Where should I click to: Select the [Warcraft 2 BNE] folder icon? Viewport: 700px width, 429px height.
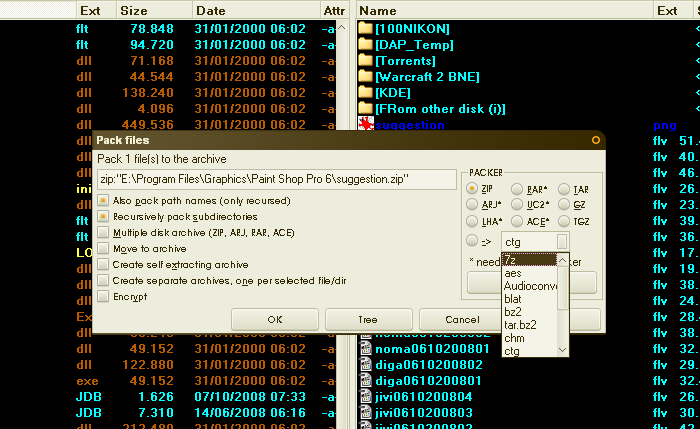[365, 77]
